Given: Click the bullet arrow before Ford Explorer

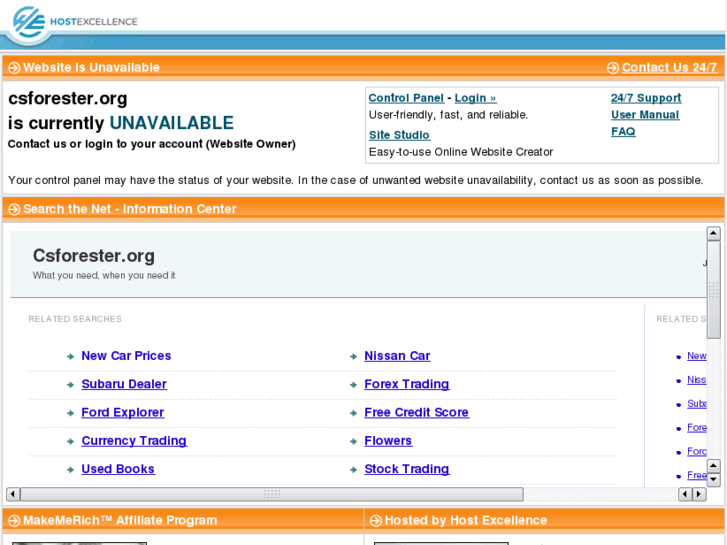Looking at the screenshot, I should [x=70, y=413].
